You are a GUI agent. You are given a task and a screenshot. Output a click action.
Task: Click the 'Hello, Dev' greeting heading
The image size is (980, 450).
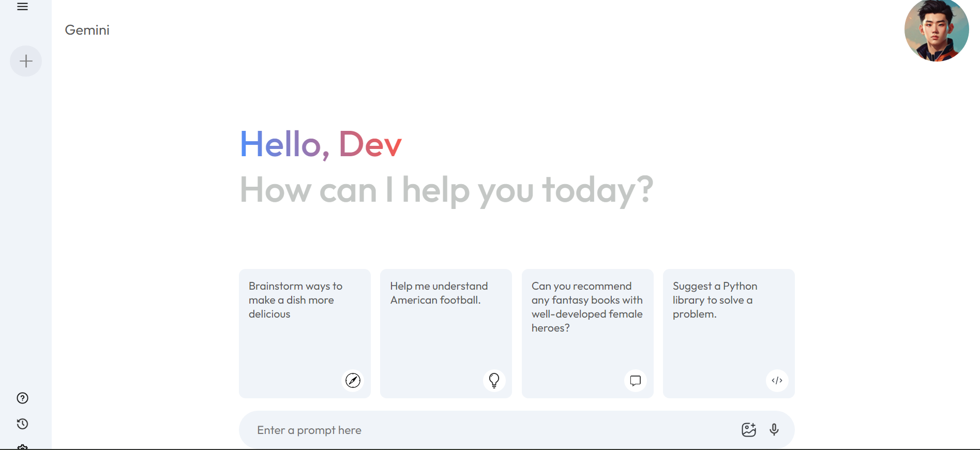pos(321,144)
